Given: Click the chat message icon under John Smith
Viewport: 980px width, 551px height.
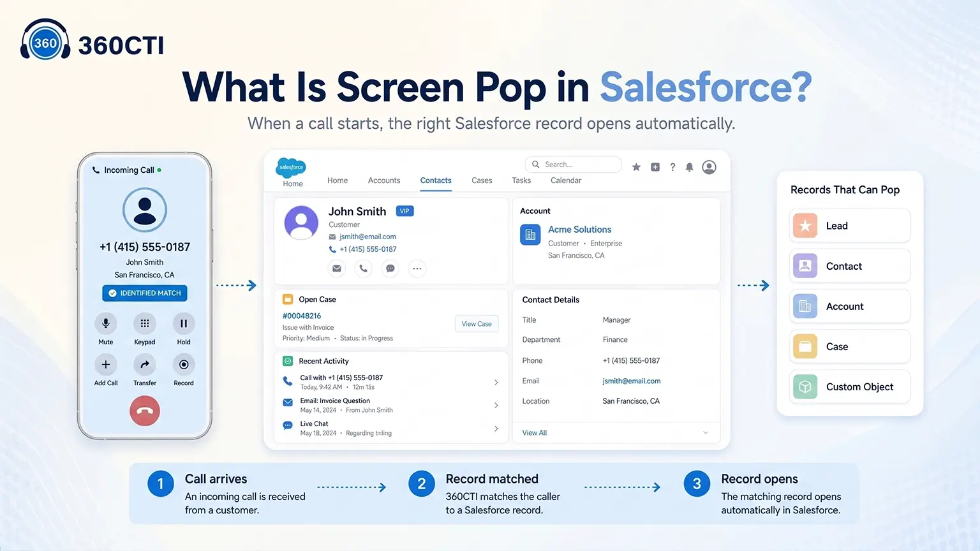Looking at the screenshot, I should tap(390, 268).
